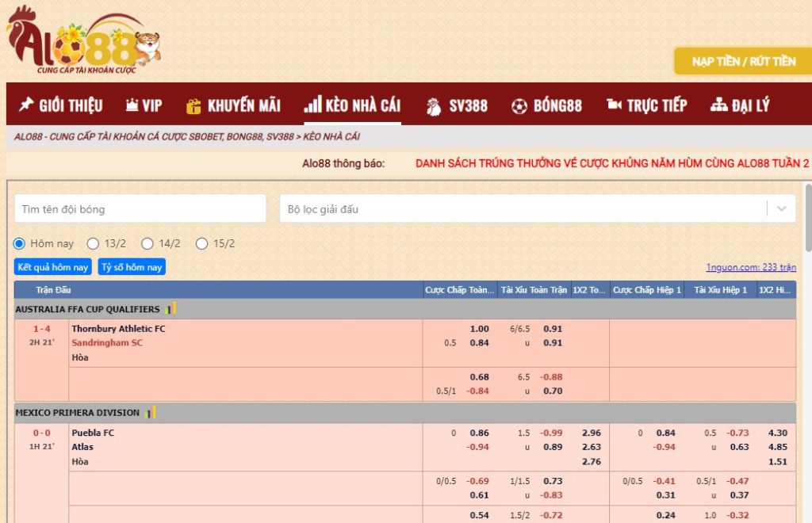Viewport: 812px width, 523px height.
Task: Select the 15/2 date radio button
Action: 201,243
